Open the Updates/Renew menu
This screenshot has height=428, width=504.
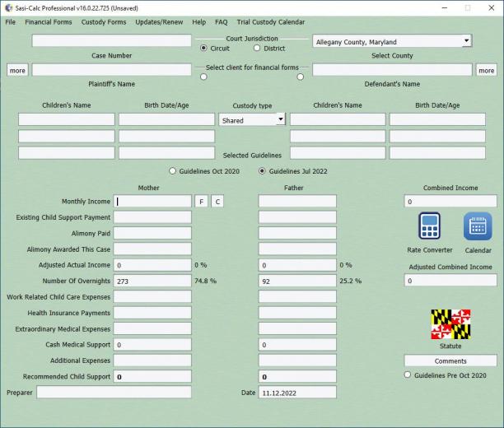(159, 22)
